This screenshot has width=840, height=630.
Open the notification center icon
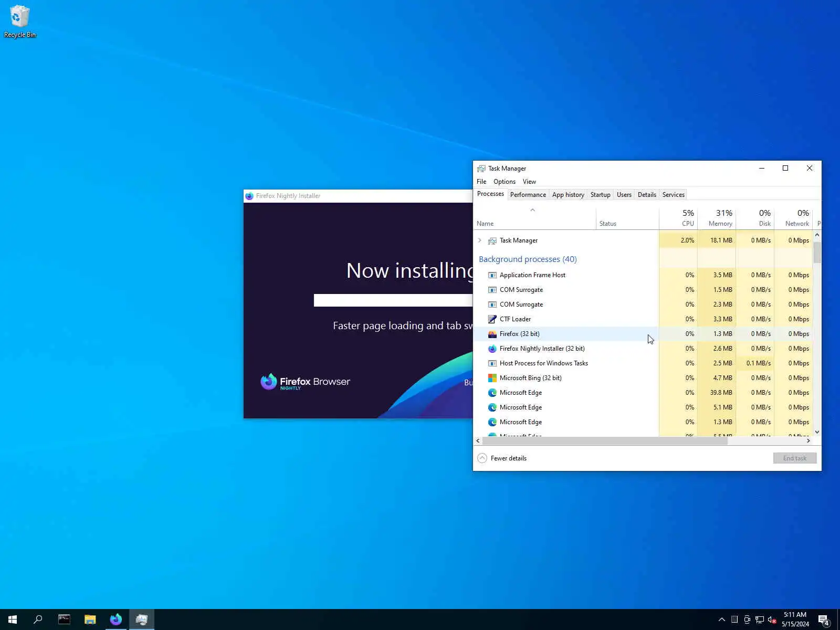tap(823, 619)
